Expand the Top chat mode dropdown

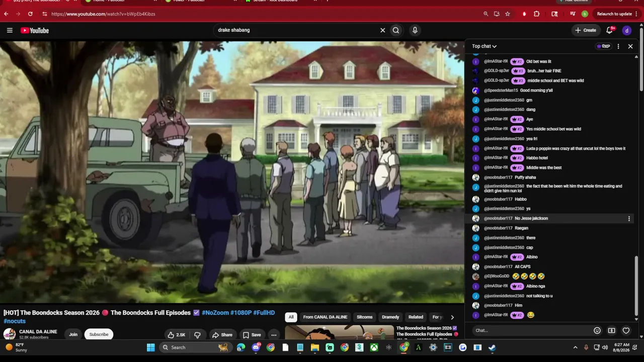click(485, 46)
